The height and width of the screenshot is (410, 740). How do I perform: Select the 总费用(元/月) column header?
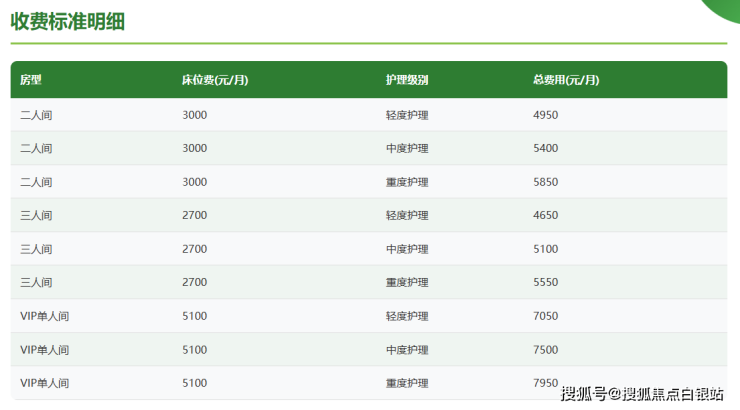click(566, 80)
